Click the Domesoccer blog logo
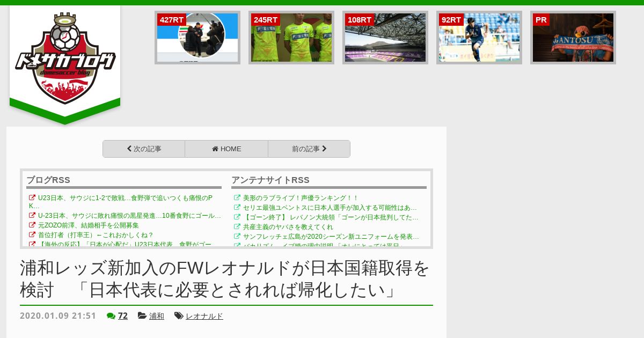The image size is (644, 338). 65,58
